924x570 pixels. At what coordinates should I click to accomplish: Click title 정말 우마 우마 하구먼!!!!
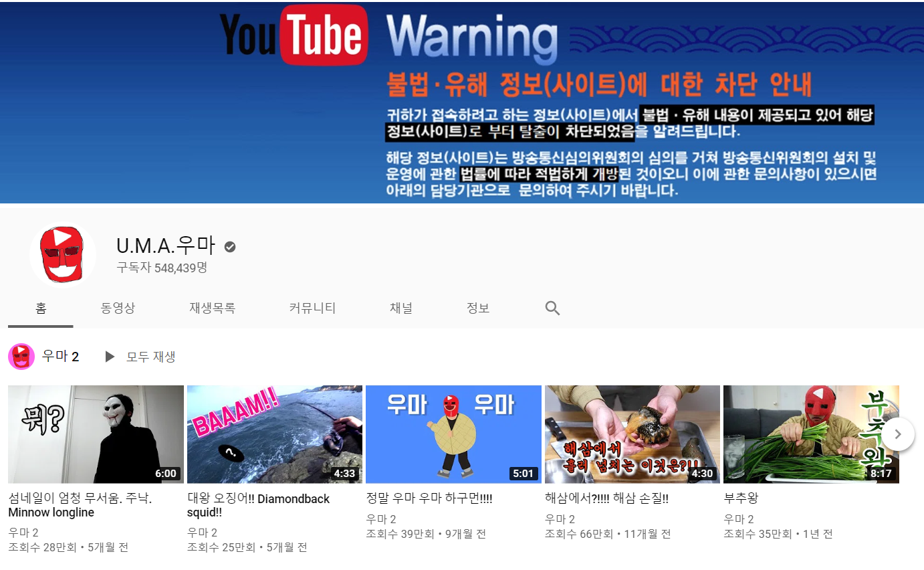(x=429, y=499)
